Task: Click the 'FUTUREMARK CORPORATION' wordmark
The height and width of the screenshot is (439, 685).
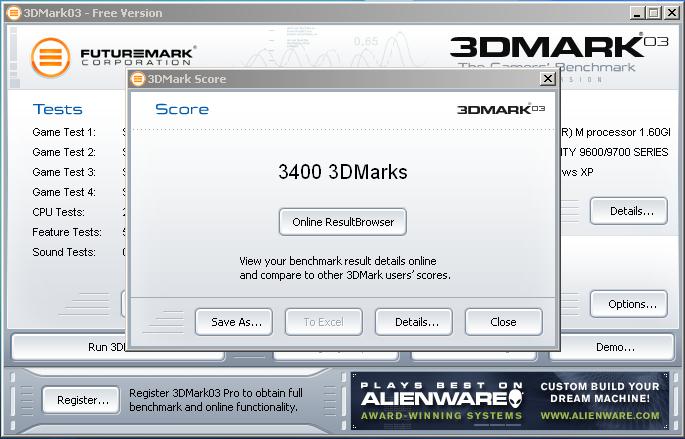Action: [138, 56]
